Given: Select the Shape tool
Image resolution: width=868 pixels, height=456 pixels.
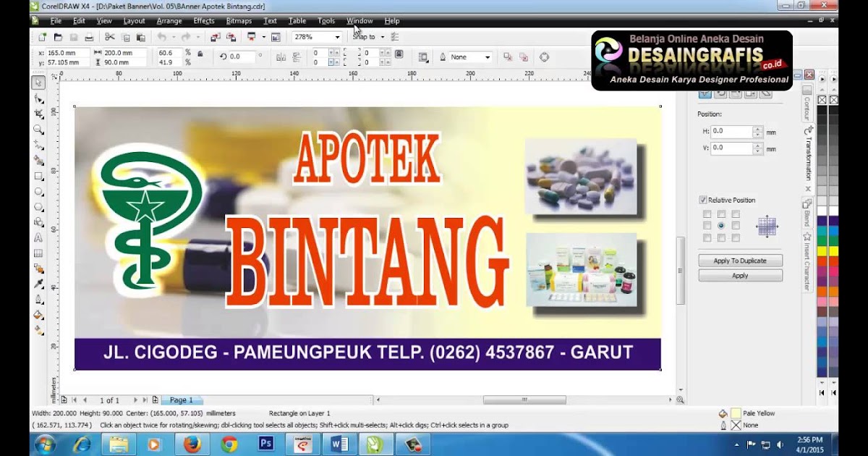Looking at the screenshot, I should pos(38,99).
